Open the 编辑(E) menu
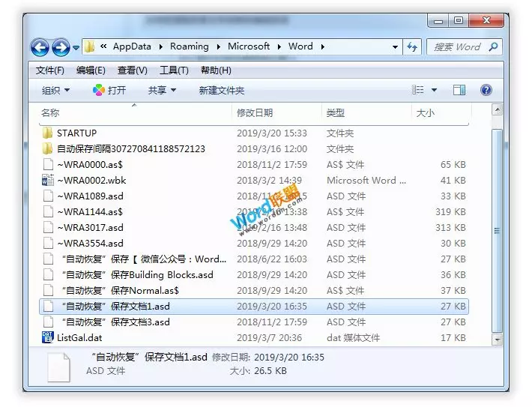The height and width of the screenshot is (407, 532). point(91,70)
